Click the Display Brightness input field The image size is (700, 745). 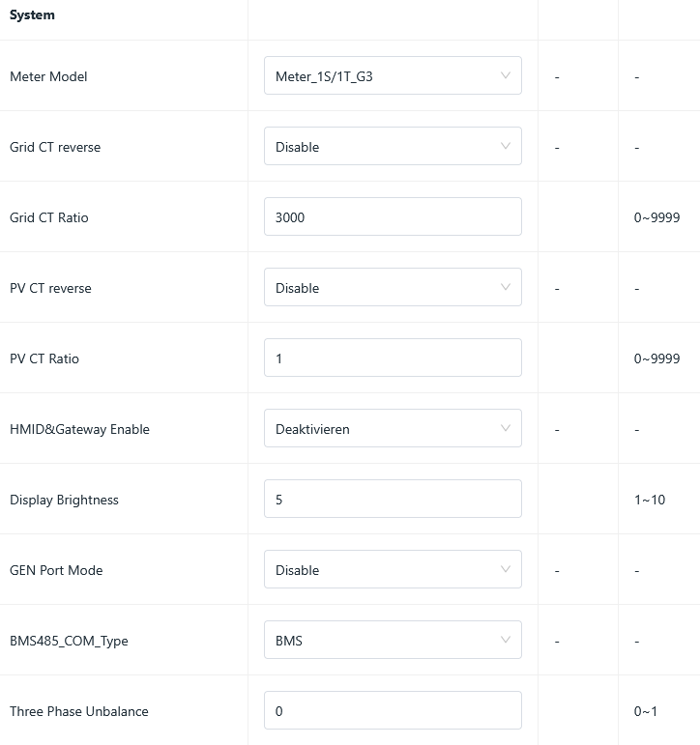[392, 500]
